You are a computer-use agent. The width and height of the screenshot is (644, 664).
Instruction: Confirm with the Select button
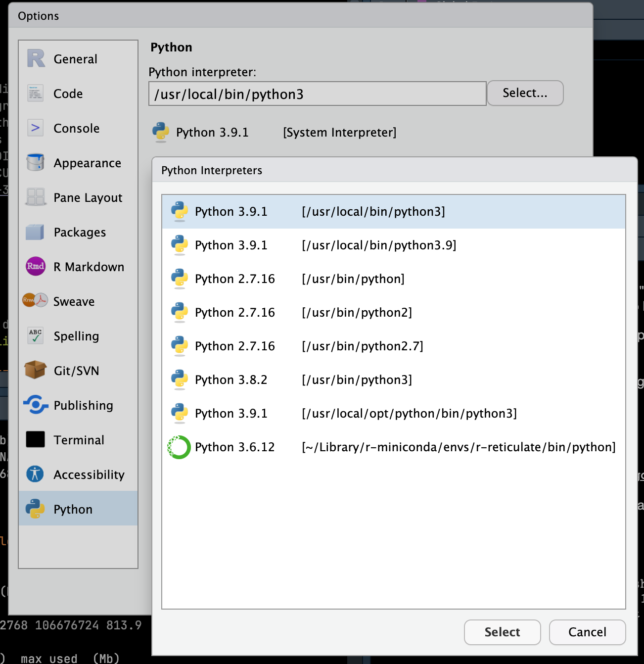502,632
